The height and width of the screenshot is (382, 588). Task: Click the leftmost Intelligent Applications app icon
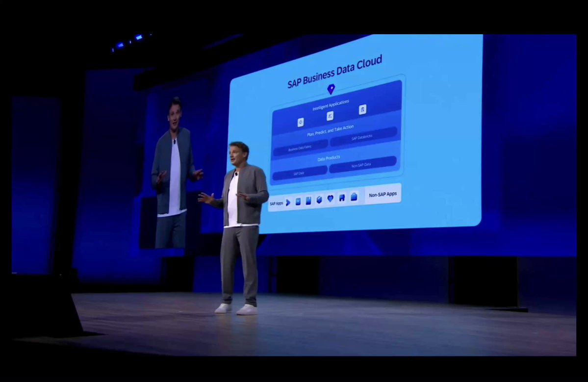(x=300, y=122)
